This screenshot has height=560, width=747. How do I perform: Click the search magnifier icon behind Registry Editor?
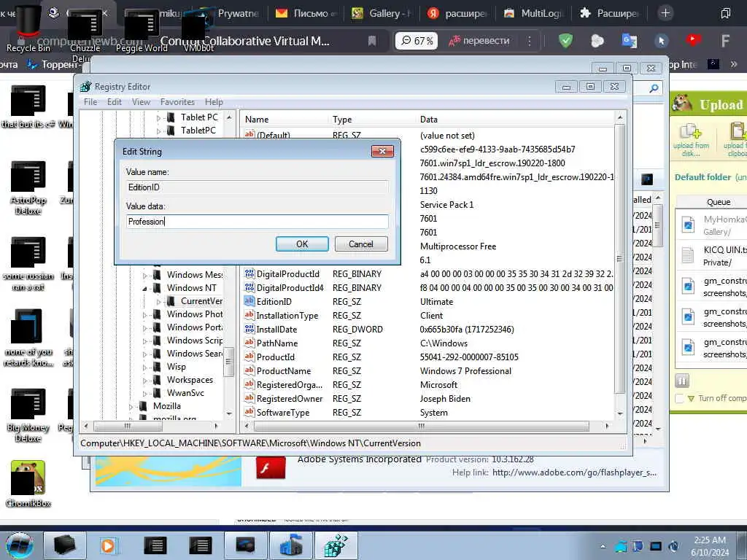[x=654, y=88]
